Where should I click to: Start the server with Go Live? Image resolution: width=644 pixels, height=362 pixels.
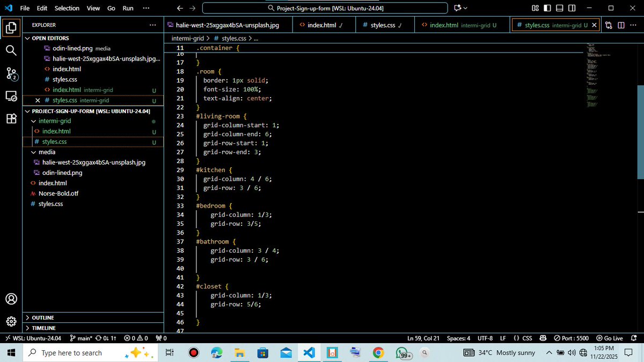point(610,338)
